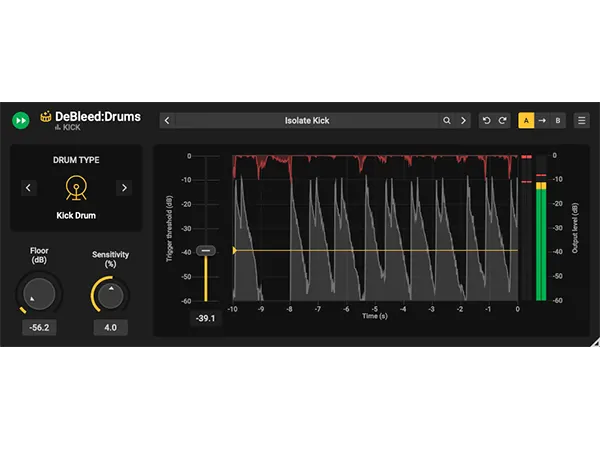This screenshot has height=450, width=600.
Task: Click the Kick Drum icon
Action: pos(76,188)
